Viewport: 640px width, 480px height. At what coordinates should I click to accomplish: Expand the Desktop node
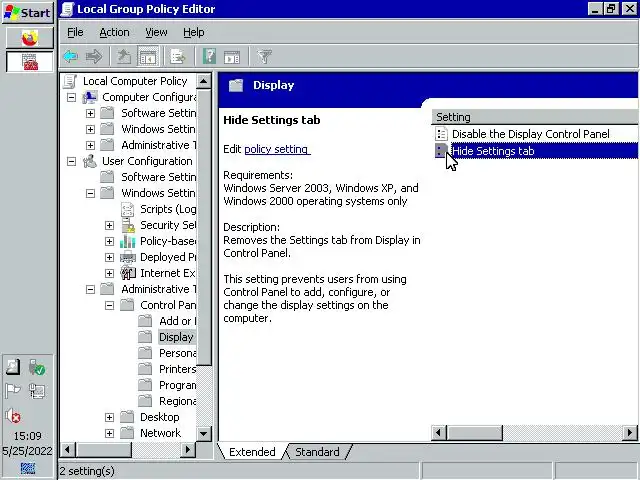[109, 417]
